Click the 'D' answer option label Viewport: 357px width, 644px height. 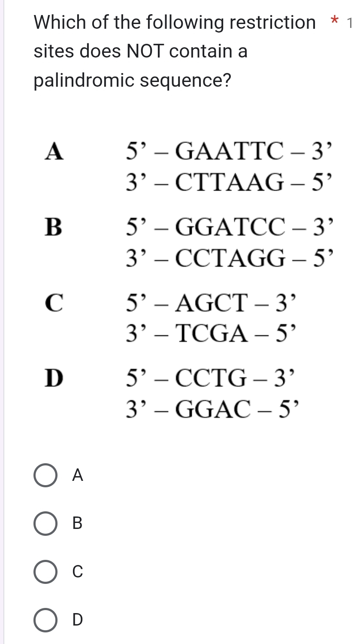point(77,620)
